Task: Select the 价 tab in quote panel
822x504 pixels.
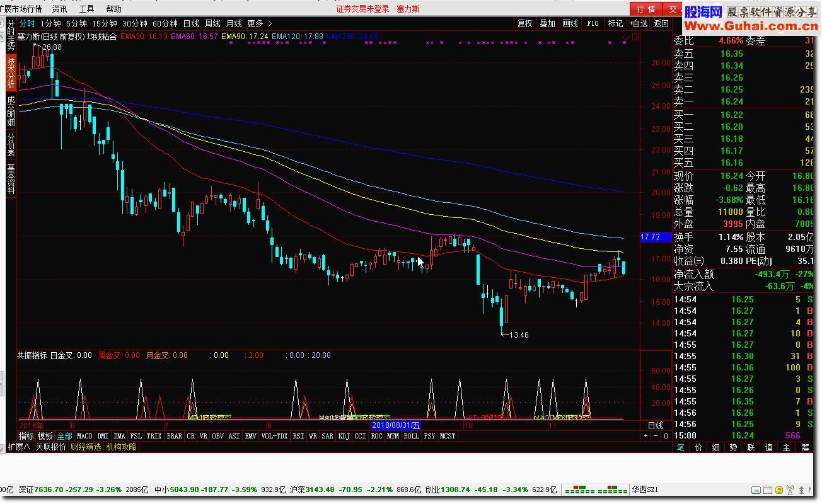Action: point(698,447)
